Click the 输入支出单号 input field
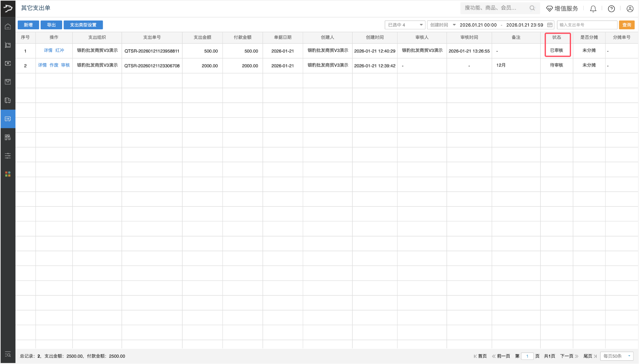 pyautogui.click(x=587, y=25)
